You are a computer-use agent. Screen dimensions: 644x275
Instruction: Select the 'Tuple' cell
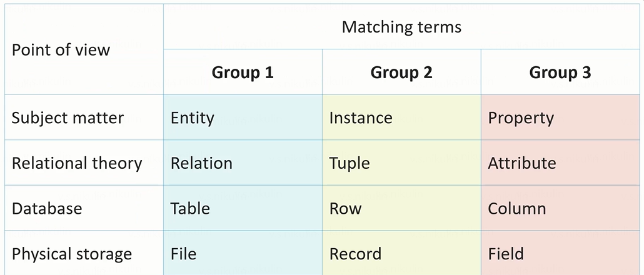point(350,163)
